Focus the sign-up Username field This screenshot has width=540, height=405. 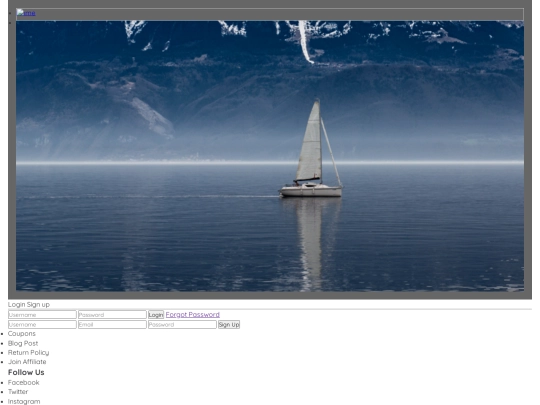42,324
